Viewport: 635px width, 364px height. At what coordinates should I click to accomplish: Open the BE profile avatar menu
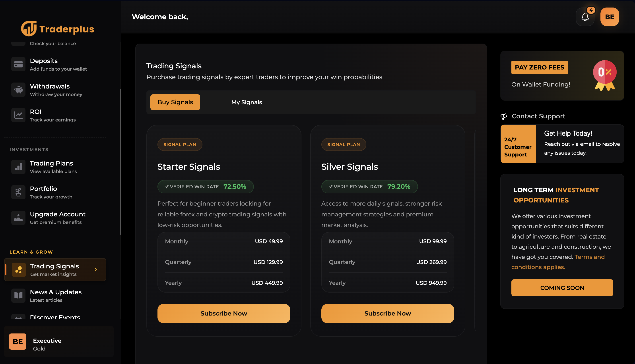click(610, 17)
